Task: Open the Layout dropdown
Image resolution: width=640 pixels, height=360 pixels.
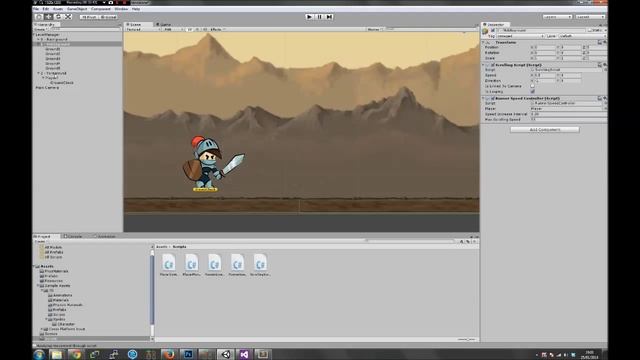Action: coord(590,17)
